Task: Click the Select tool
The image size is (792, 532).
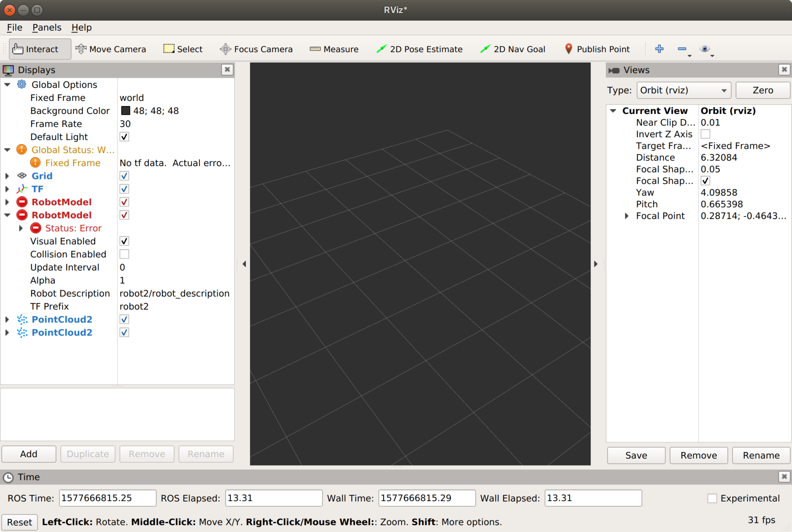Action: click(x=183, y=49)
